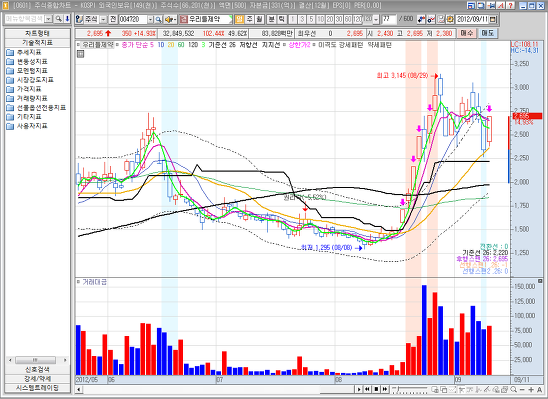Click the bar count field showing 77
This screenshot has width=548, height=399.
click(389, 20)
